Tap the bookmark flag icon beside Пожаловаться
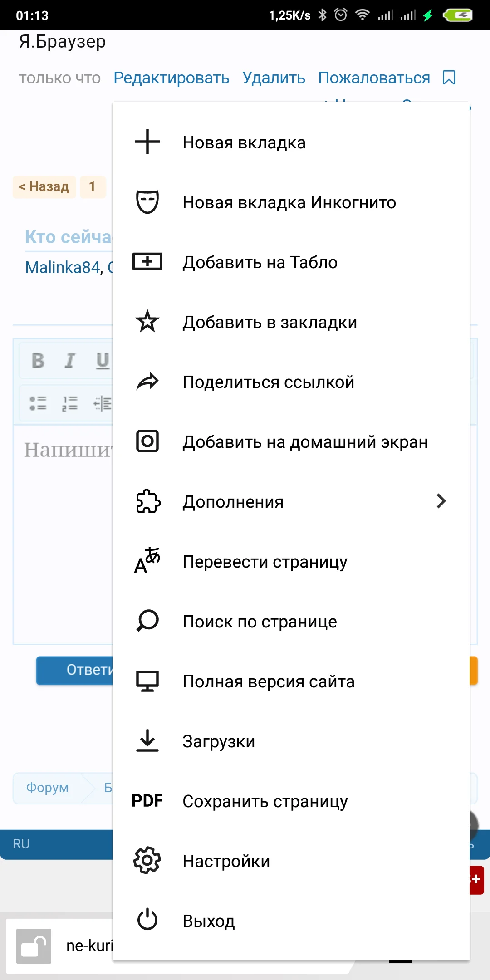This screenshot has height=980, width=490. pos(449,78)
